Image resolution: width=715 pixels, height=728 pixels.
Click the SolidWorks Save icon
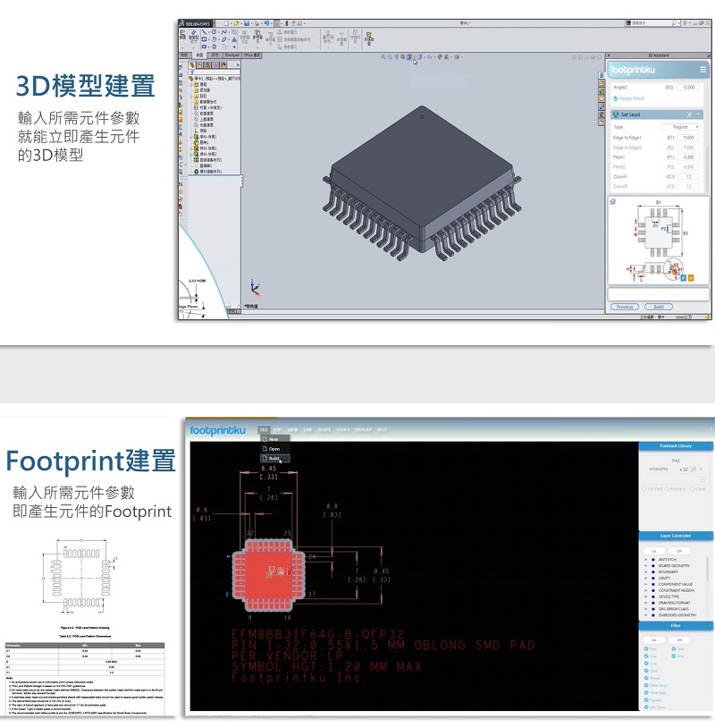click(x=247, y=23)
